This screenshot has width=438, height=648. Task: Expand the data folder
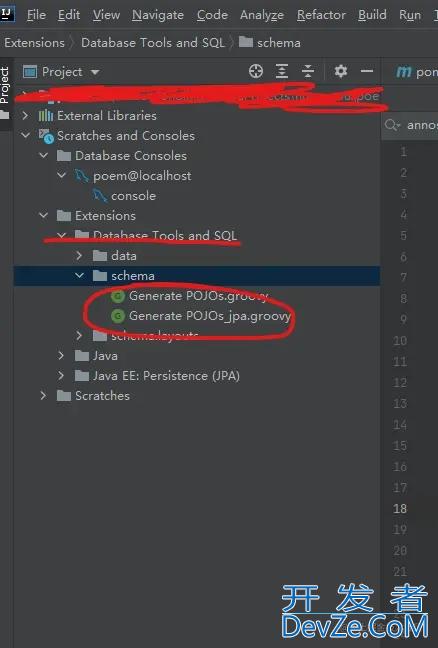pos(79,255)
